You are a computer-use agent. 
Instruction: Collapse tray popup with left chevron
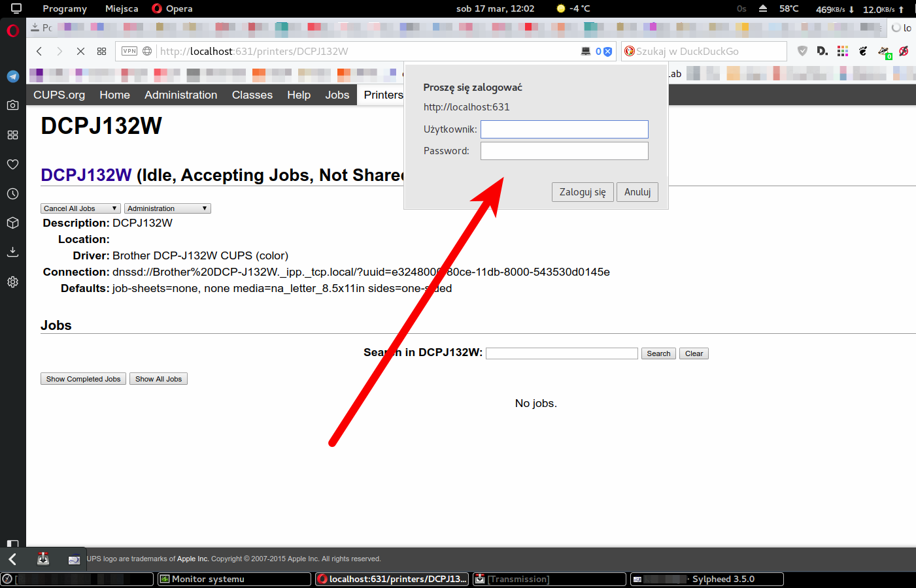[x=12, y=559]
